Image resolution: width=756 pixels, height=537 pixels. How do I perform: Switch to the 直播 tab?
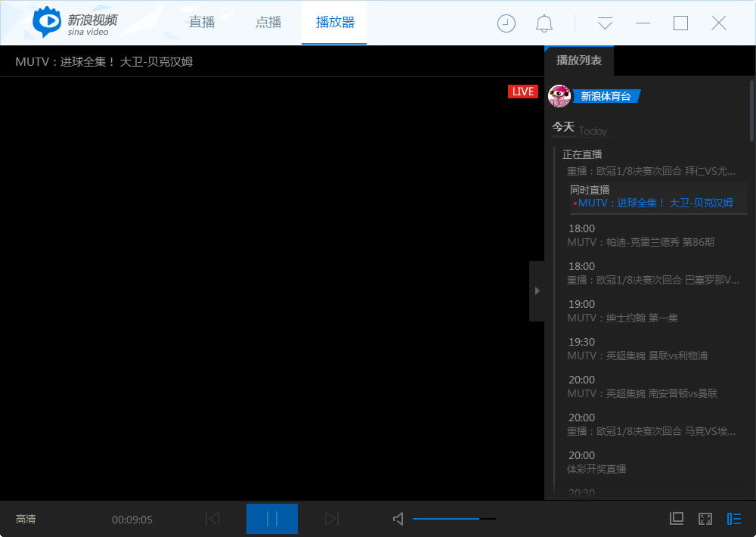click(202, 23)
